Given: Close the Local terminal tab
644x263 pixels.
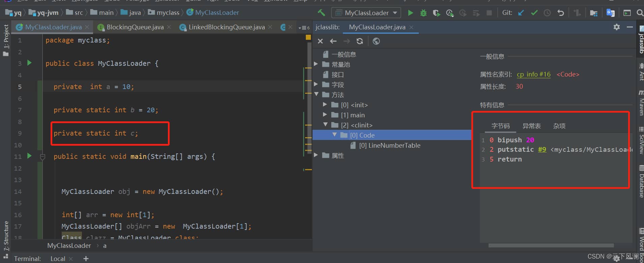Looking at the screenshot, I should point(71,259).
